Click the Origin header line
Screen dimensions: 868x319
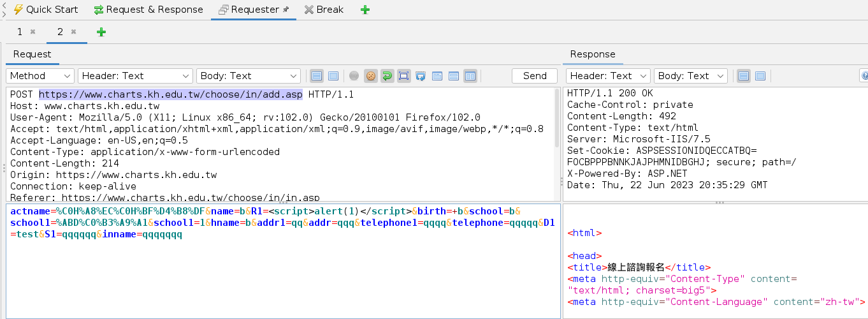pos(113,175)
